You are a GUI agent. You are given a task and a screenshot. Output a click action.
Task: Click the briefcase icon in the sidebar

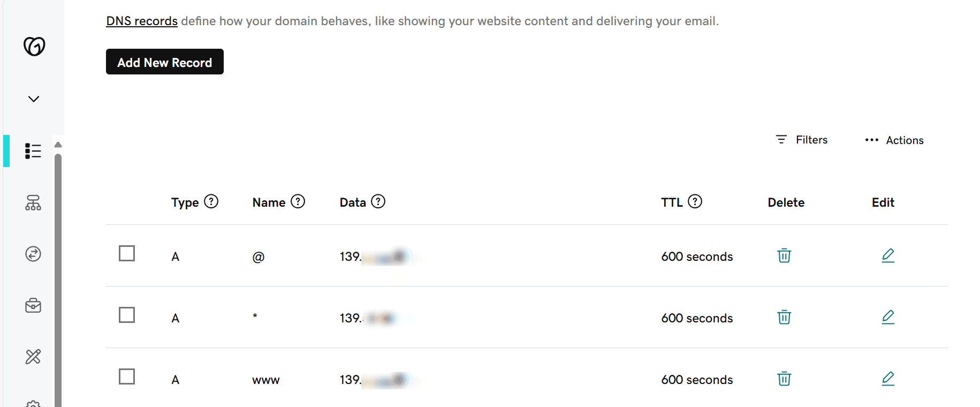click(33, 305)
